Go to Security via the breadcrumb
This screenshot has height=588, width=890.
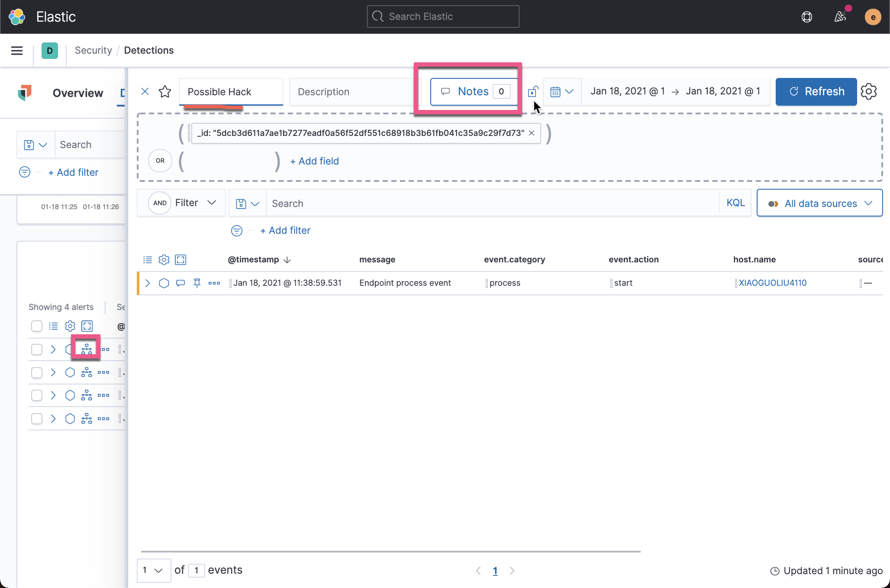point(93,50)
